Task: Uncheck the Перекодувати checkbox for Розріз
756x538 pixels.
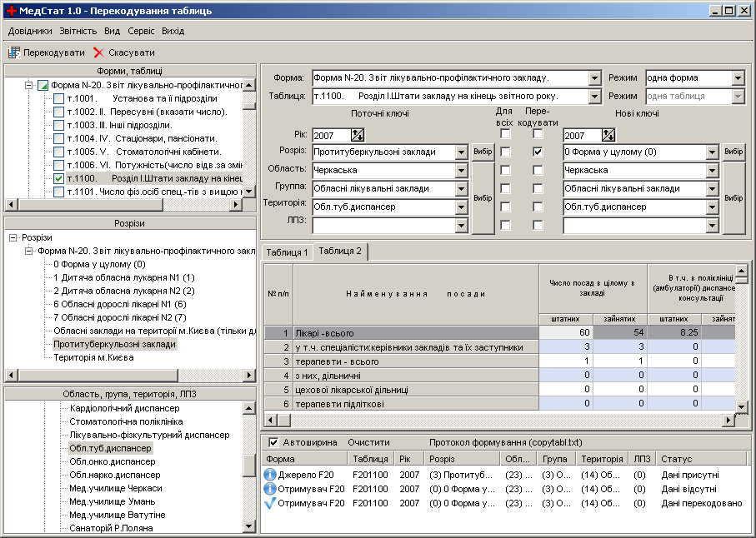Action: (x=538, y=152)
